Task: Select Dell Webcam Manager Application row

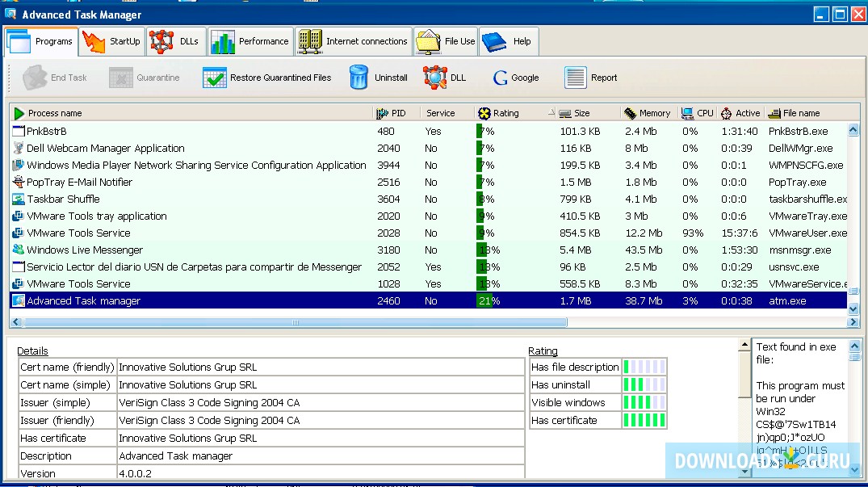Action: pyautogui.click(x=429, y=149)
